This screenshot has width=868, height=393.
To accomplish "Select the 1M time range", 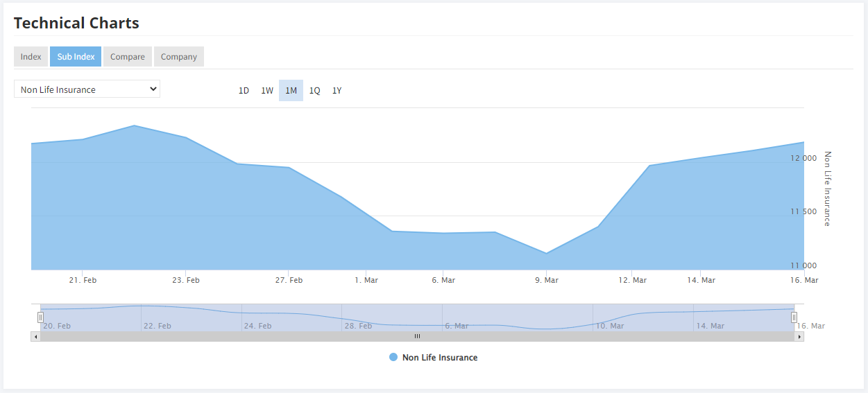I will [x=291, y=91].
